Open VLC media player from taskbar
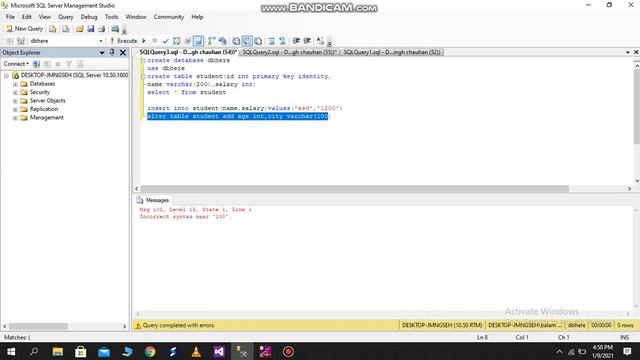Image resolution: width=640 pixels, height=360 pixels. [196, 351]
